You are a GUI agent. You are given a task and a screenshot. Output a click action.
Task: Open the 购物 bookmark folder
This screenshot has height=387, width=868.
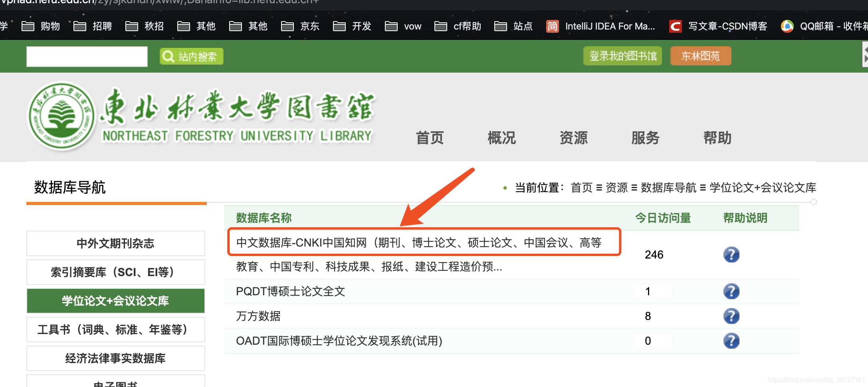[x=41, y=26]
